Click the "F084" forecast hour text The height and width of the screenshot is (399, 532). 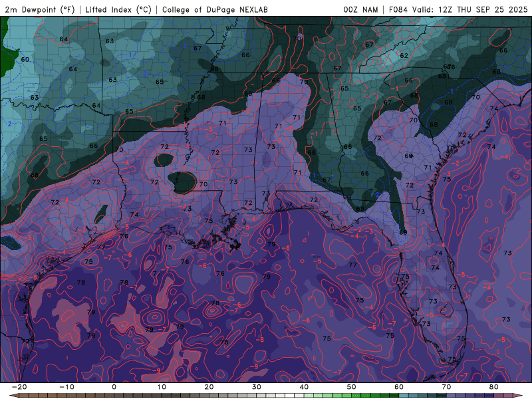pyautogui.click(x=398, y=9)
